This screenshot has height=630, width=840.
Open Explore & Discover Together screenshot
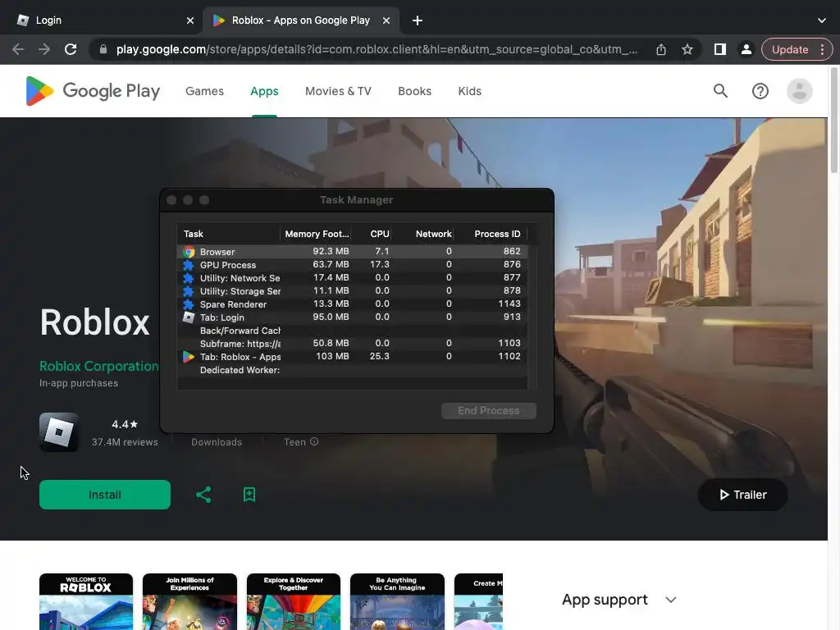coord(294,601)
